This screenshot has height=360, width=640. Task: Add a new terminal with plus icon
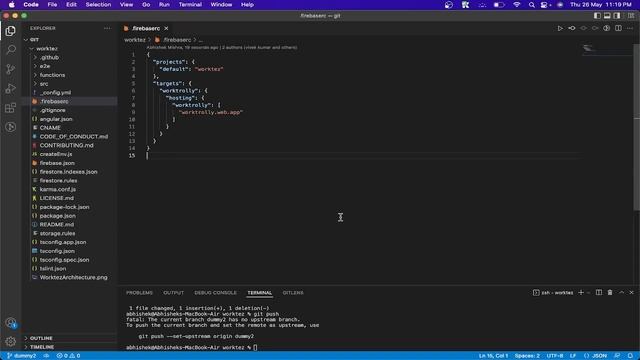[x=581, y=293]
